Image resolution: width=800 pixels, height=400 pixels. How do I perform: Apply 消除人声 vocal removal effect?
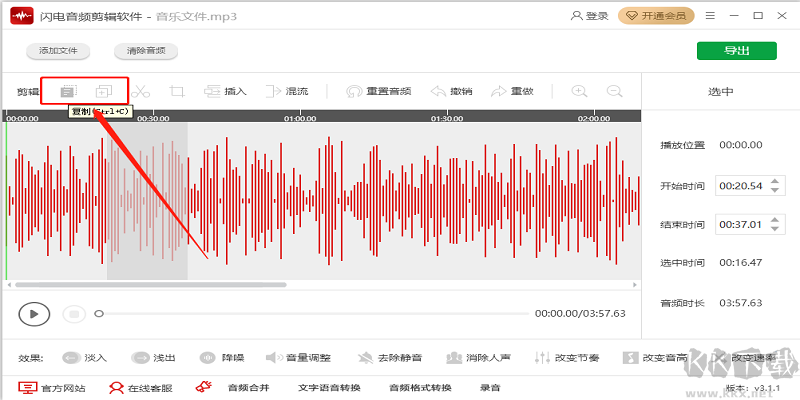click(478, 358)
